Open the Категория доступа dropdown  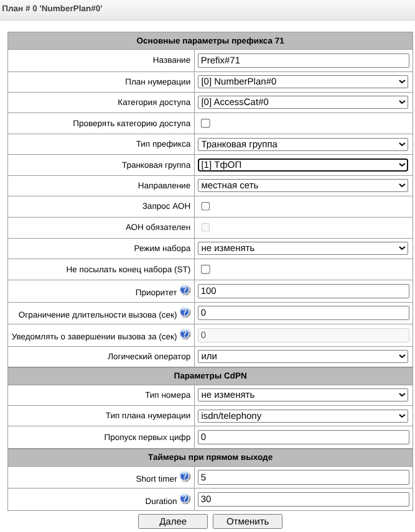(x=303, y=102)
